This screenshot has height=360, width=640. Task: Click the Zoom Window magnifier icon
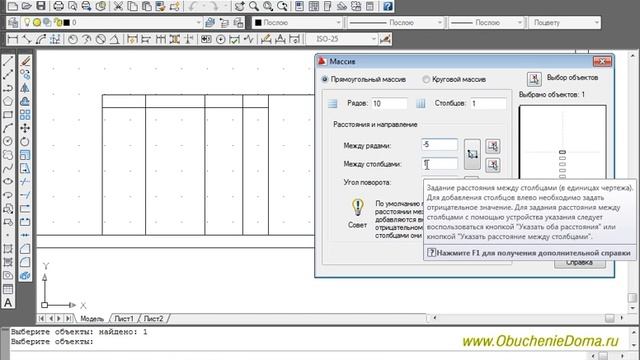(268, 6)
